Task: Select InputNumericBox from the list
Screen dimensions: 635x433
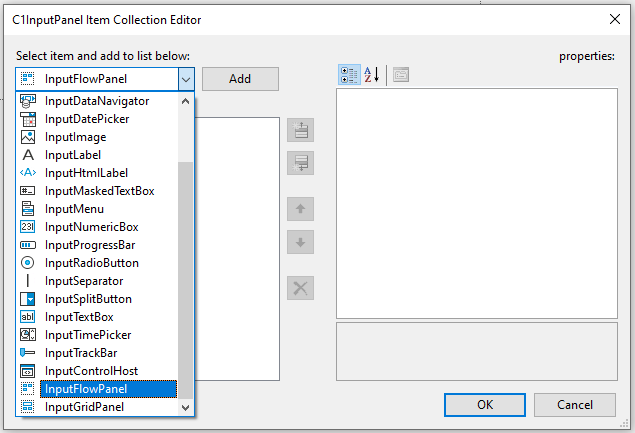Action: pos(91,227)
